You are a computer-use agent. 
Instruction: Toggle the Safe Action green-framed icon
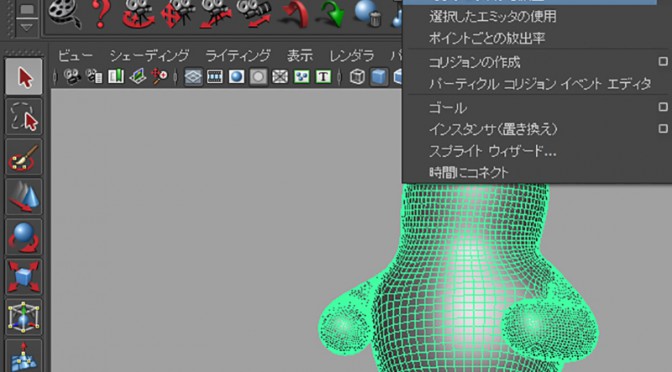point(302,77)
